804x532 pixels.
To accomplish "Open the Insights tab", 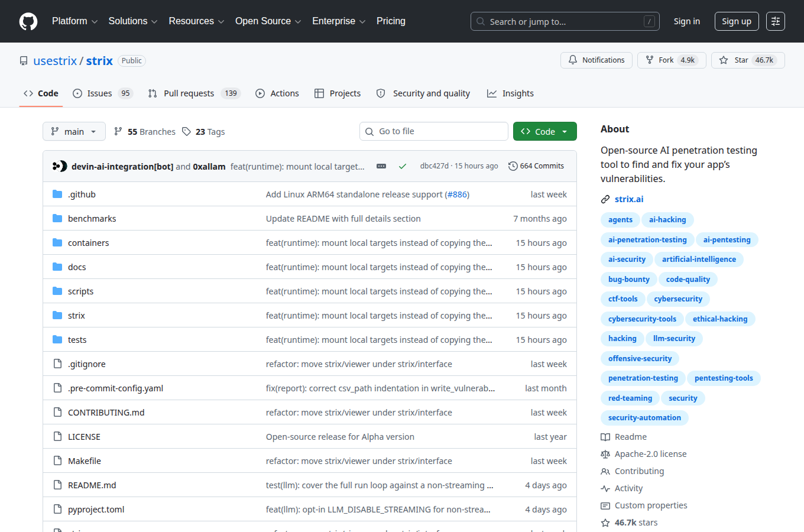I will (510, 93).
